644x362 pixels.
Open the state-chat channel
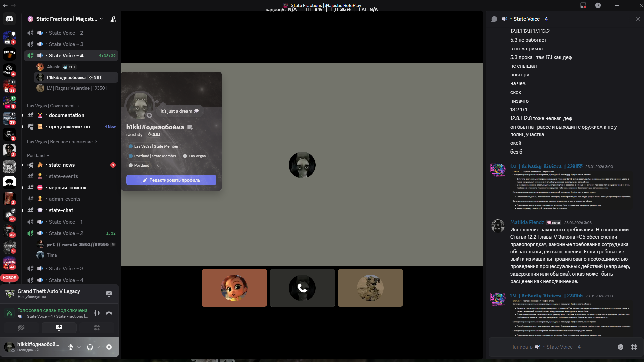pyautogui.click(x=61, y=210)
